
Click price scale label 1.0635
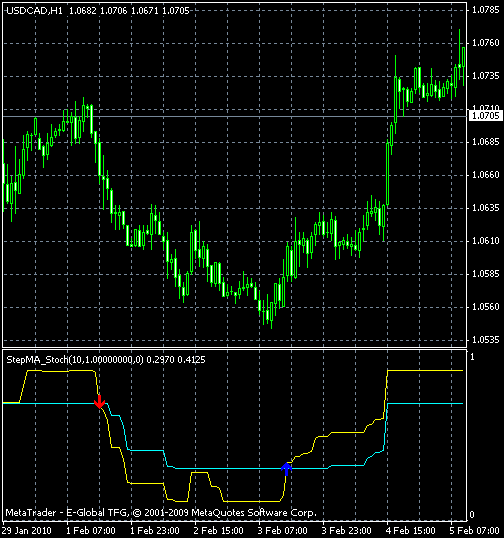(485, 208)
